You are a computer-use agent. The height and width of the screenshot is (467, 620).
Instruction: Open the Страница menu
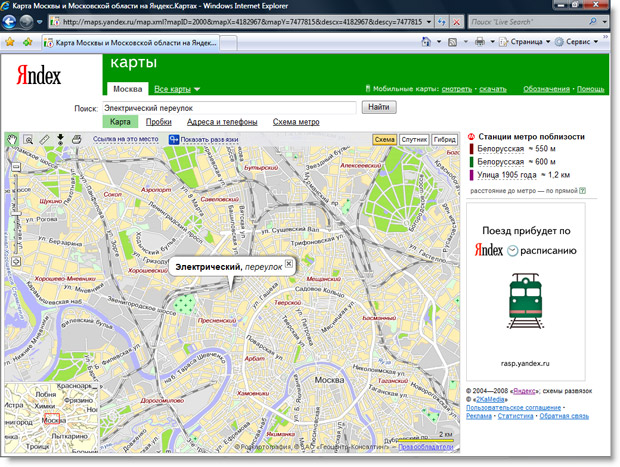point(525,42)
